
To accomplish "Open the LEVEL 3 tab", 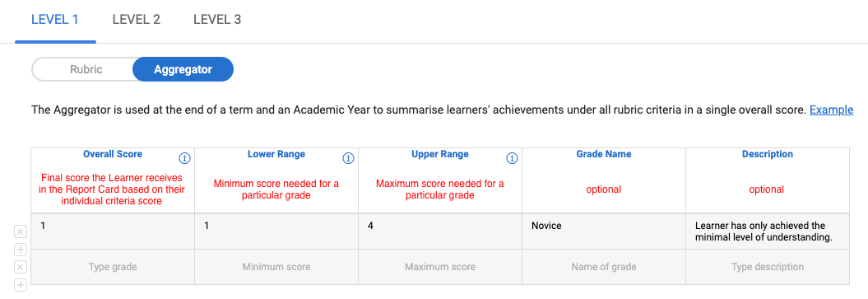I will tap(217, 20).
